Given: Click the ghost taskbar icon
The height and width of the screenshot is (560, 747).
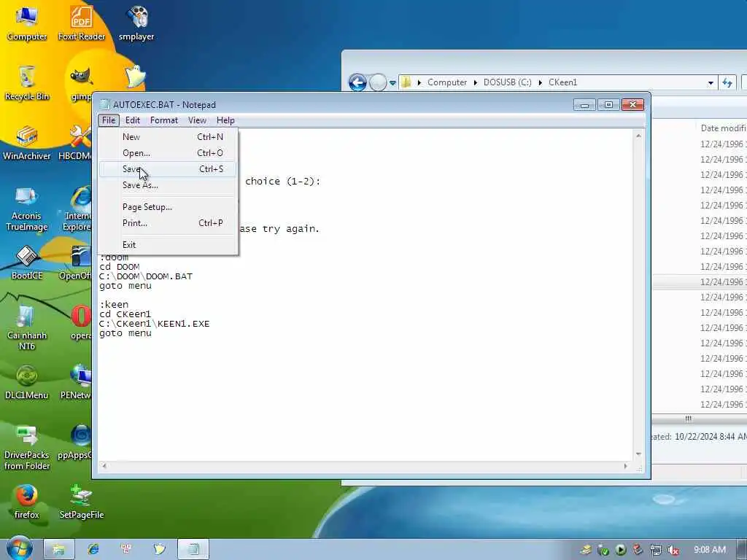Looking at the screenshot, I should click(159, 549).
